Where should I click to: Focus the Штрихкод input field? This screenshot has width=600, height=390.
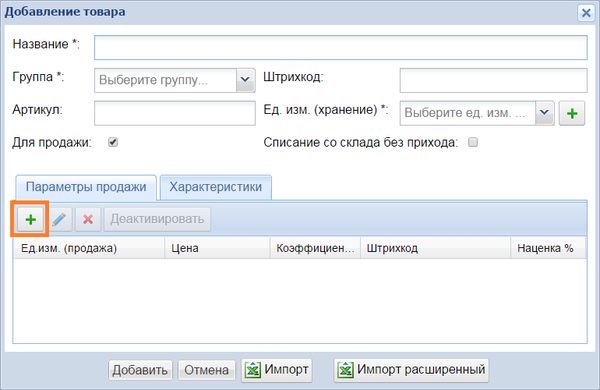(494, 80)
